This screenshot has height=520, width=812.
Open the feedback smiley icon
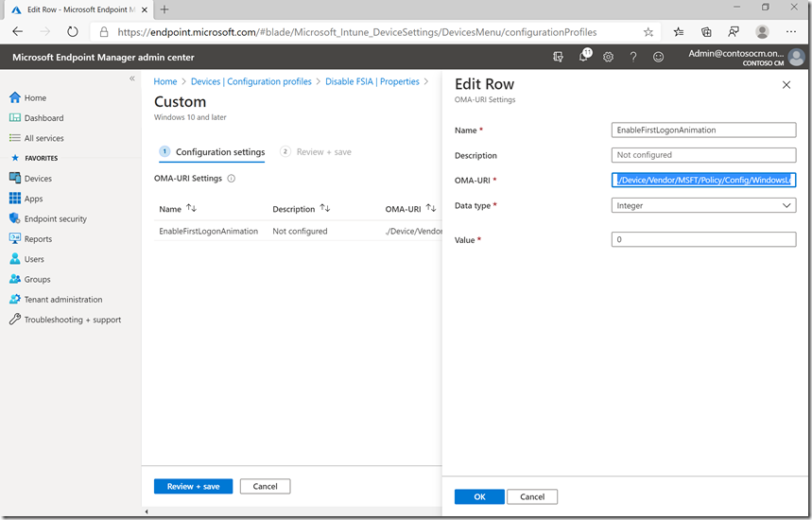[x=658, y=57]
